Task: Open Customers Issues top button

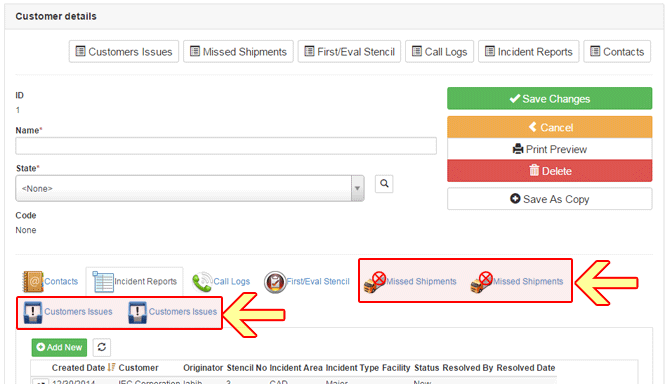Action: [124, 52]
